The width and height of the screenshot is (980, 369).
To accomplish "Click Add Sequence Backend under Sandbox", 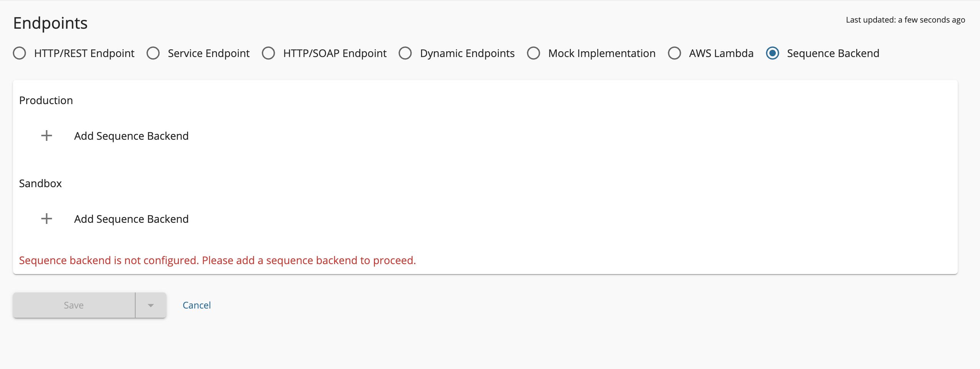I will pyautogui.click(x=131, y=219).
